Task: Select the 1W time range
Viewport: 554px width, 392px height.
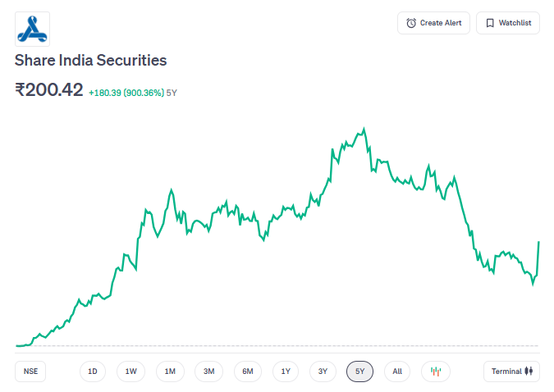Action: 130,371
